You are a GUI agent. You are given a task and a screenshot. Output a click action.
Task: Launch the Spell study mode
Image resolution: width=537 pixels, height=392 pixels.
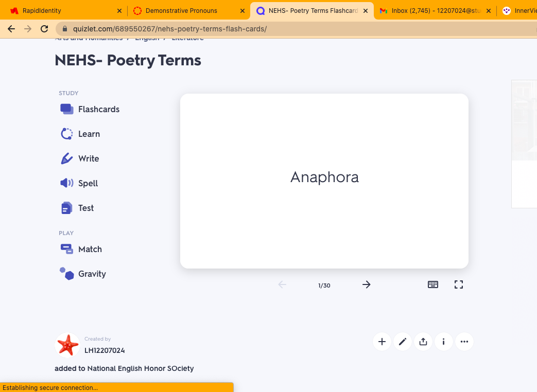click(80, 183)
